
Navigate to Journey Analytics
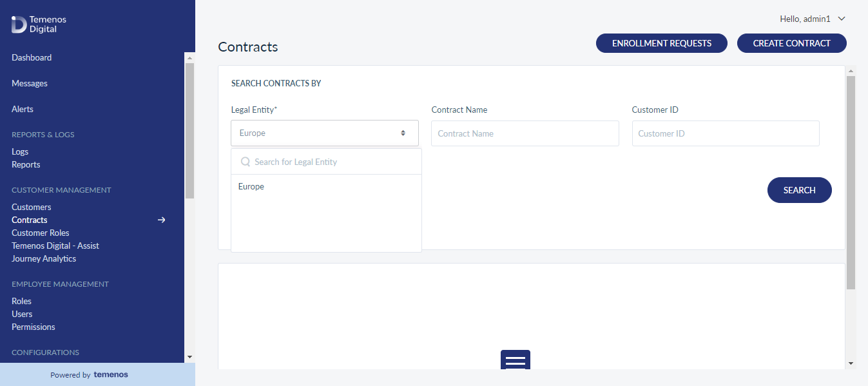pos(44,258)
